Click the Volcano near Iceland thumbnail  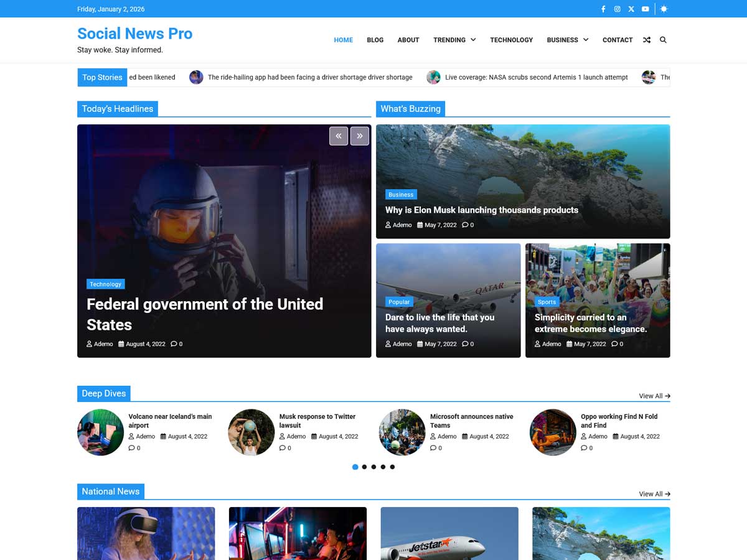[x=100, y=432]
